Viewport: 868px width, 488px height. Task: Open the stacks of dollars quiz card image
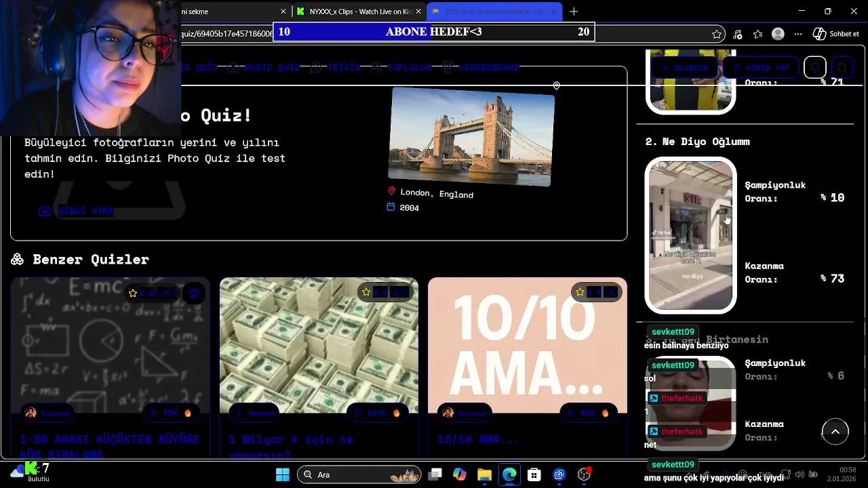(x=319, y=345)
